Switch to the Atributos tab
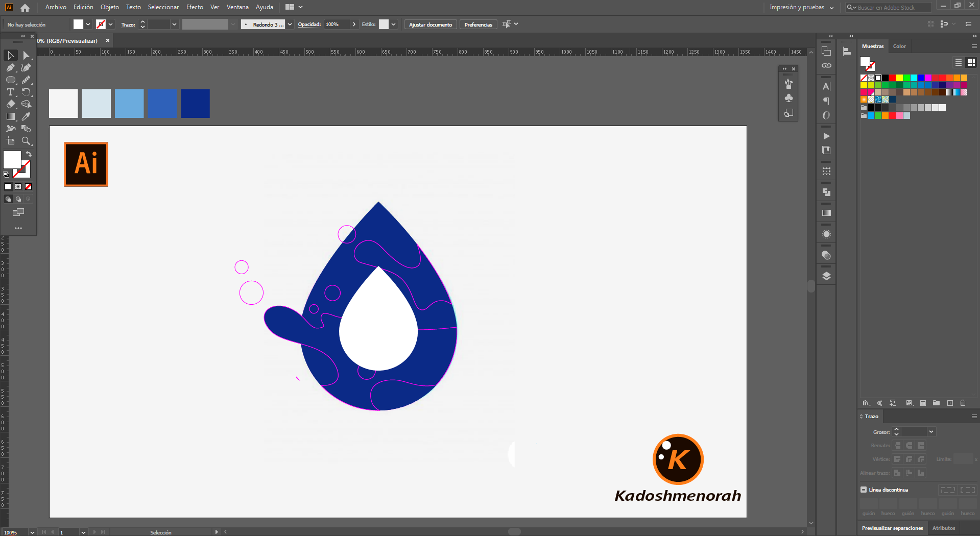This screenshot has height=536, width=980. (944, 528)
